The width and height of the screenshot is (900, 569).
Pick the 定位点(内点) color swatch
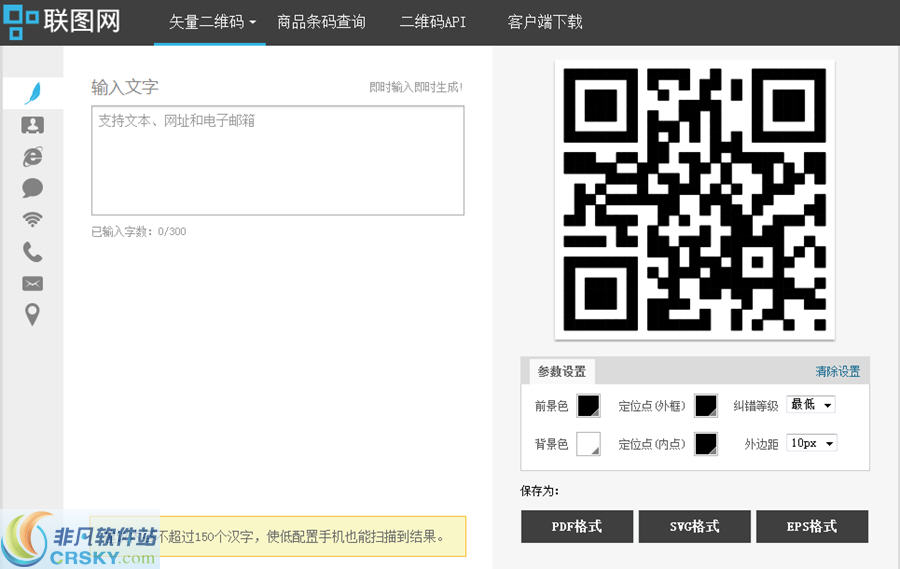[x=706, y=444]
